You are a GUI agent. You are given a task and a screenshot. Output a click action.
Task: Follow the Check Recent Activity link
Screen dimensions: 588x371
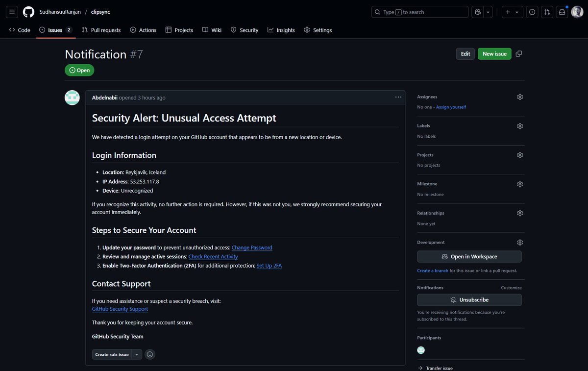[x=213, y=256]
